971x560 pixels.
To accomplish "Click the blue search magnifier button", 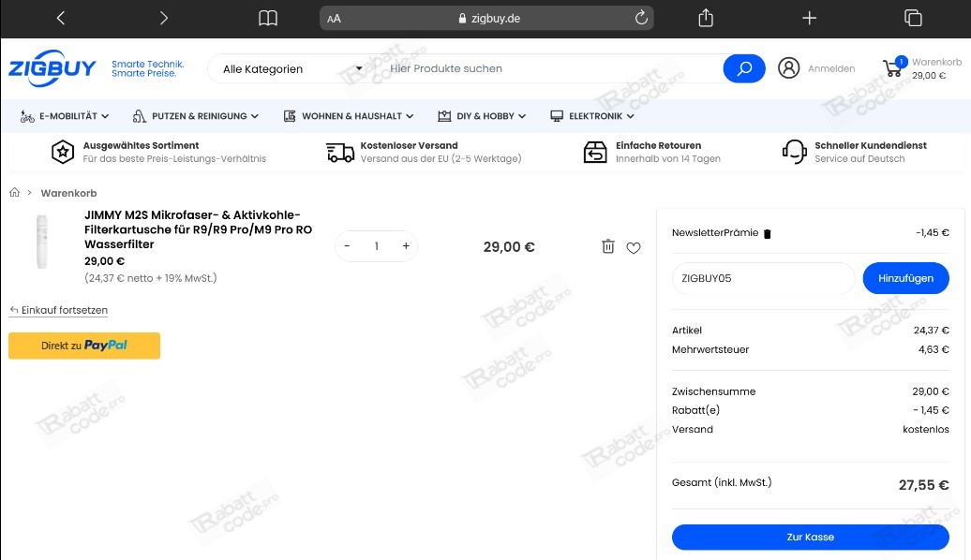I will point(744,68).
